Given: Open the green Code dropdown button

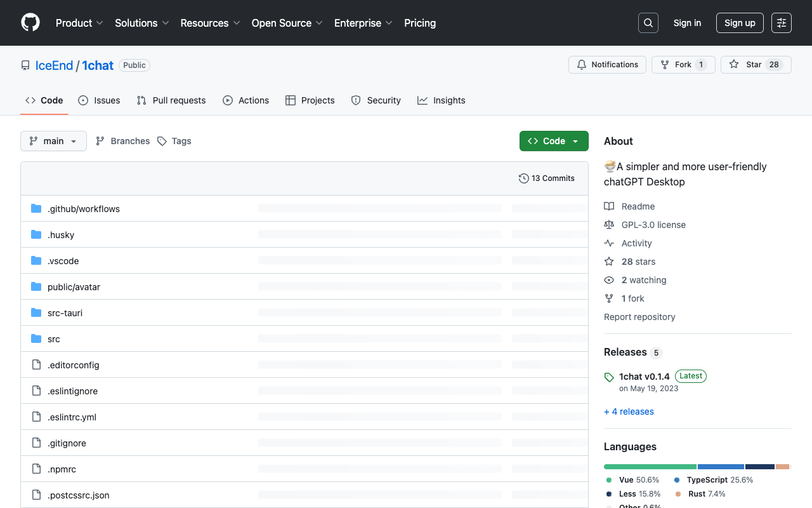Looking at the screenshot, I should click(554, 141).
